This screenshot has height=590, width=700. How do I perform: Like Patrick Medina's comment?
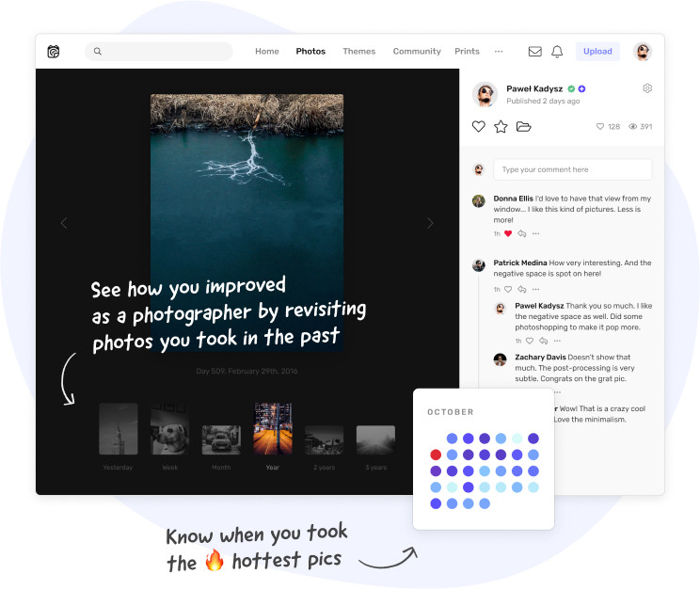[508, 290]
